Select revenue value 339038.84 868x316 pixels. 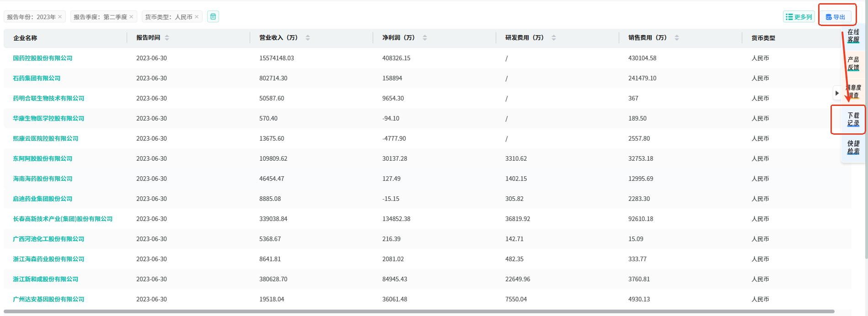[x=273, y=219]
